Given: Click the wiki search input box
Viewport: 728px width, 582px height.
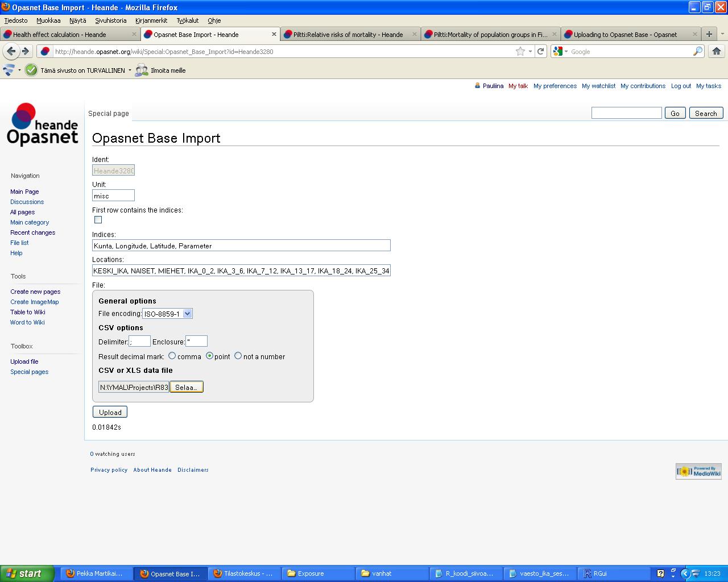Looking at the screenshot, I should click(627, 113).
